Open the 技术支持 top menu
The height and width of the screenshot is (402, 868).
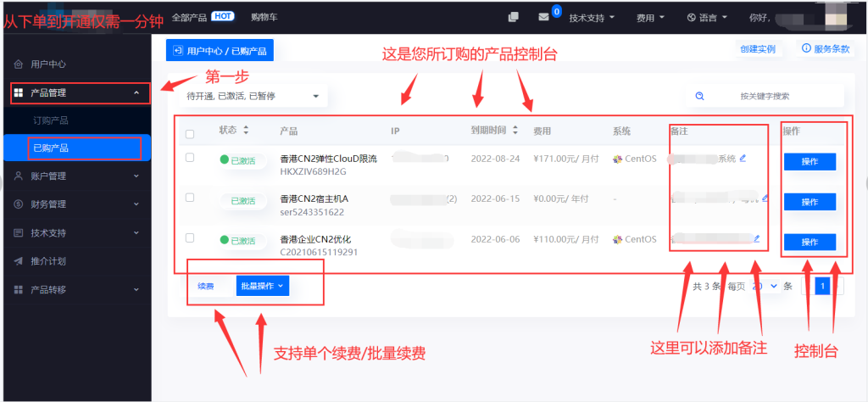coord(593,17)
